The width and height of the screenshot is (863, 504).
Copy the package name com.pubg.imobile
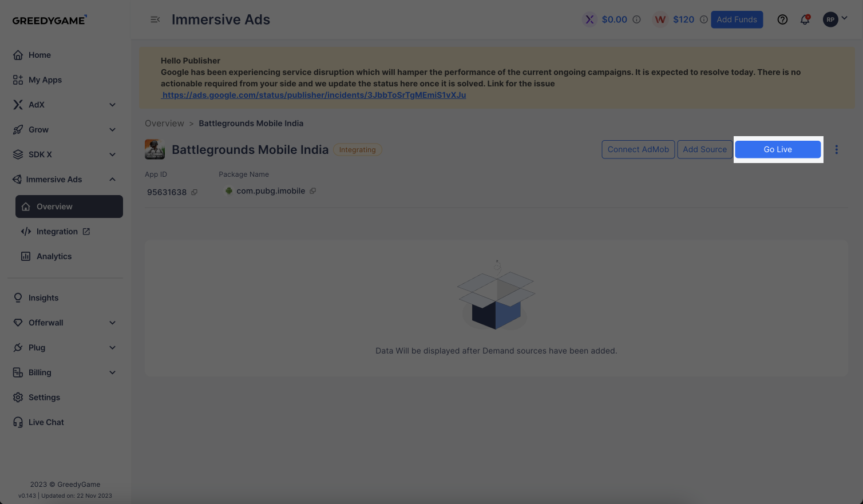pyautogui.click(x=312, y=191)
